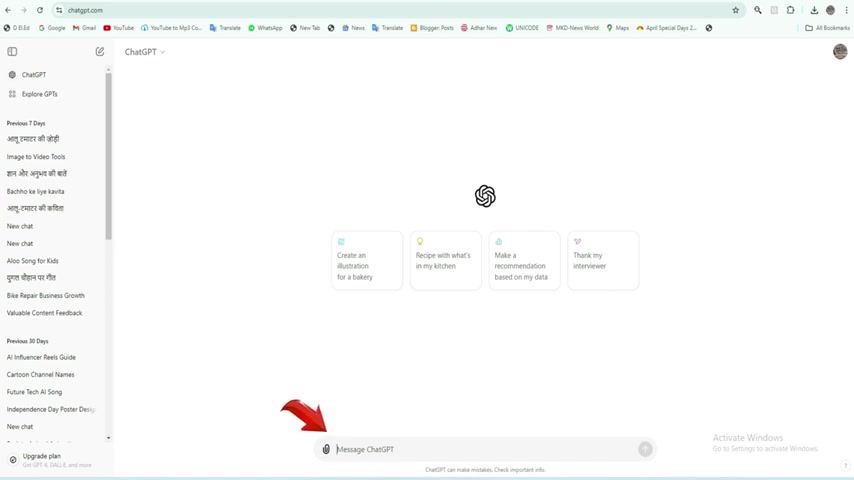Open the YouTube bookmark

pyautogui.click(x=119, y=28)
